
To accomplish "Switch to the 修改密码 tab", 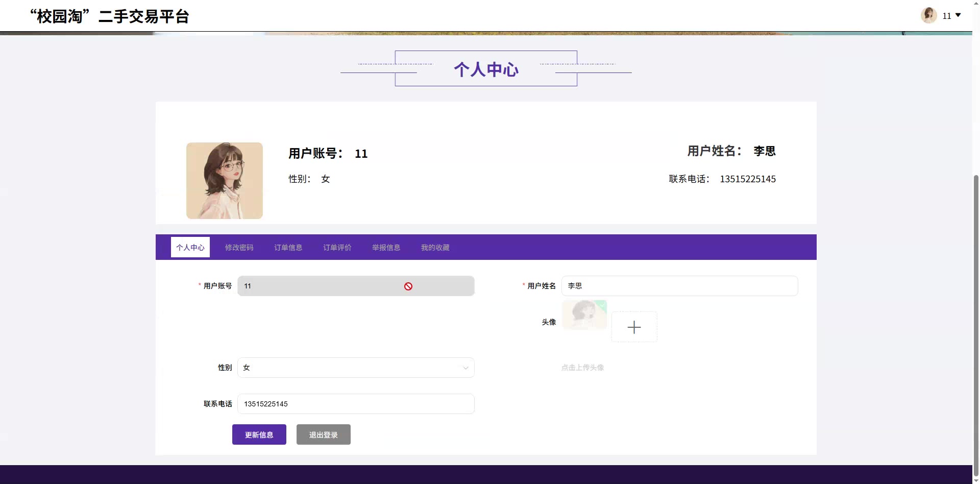I will click(x=239, y=248).
